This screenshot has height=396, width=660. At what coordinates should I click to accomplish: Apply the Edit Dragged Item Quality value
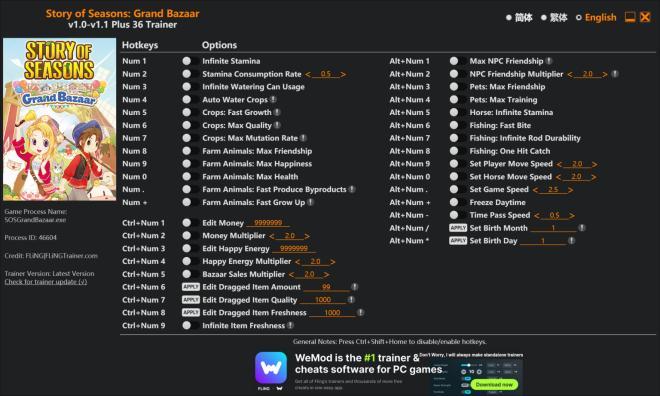(191, 300)
